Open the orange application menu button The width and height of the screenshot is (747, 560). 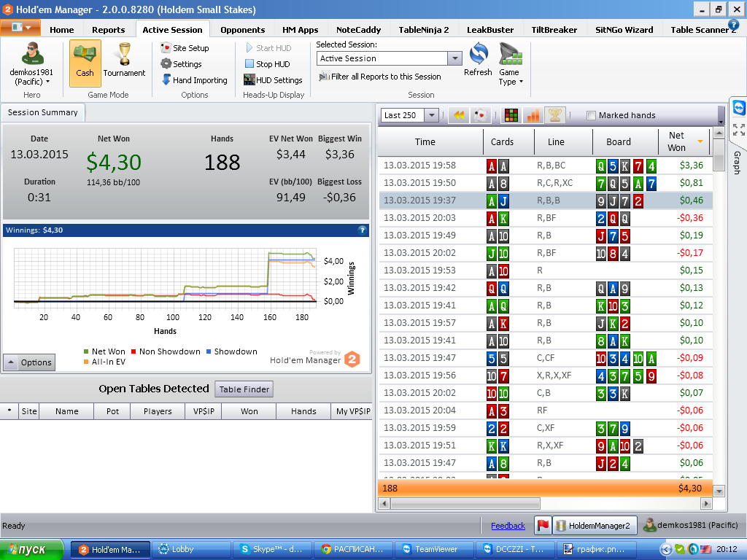pyautogui.click(x=20, y=28)
